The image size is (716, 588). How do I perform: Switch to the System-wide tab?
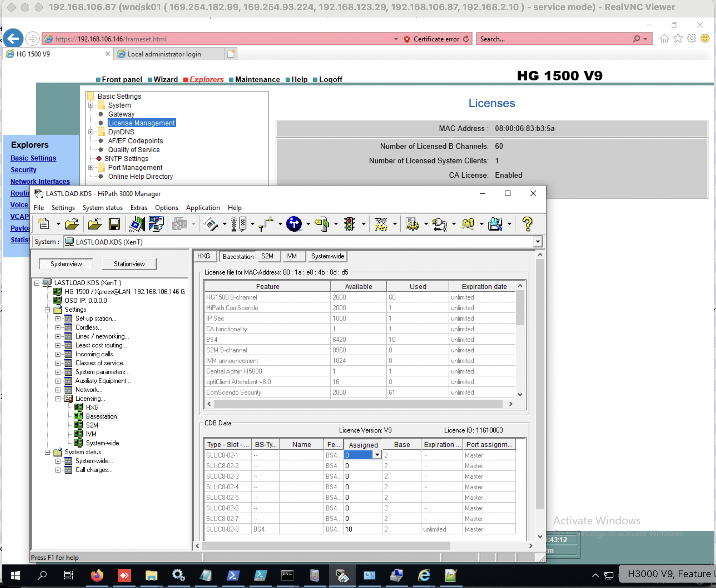tap(327, 256)
